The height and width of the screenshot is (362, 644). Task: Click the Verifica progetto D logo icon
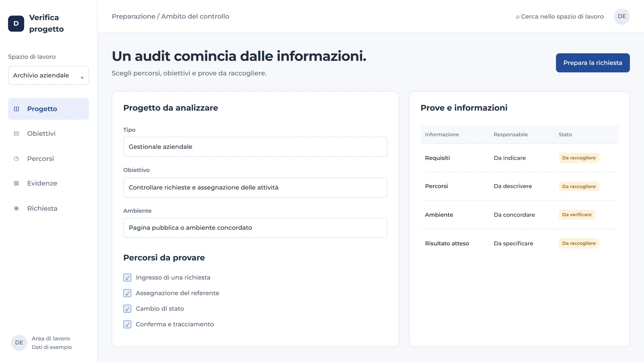tap(16, 24)
